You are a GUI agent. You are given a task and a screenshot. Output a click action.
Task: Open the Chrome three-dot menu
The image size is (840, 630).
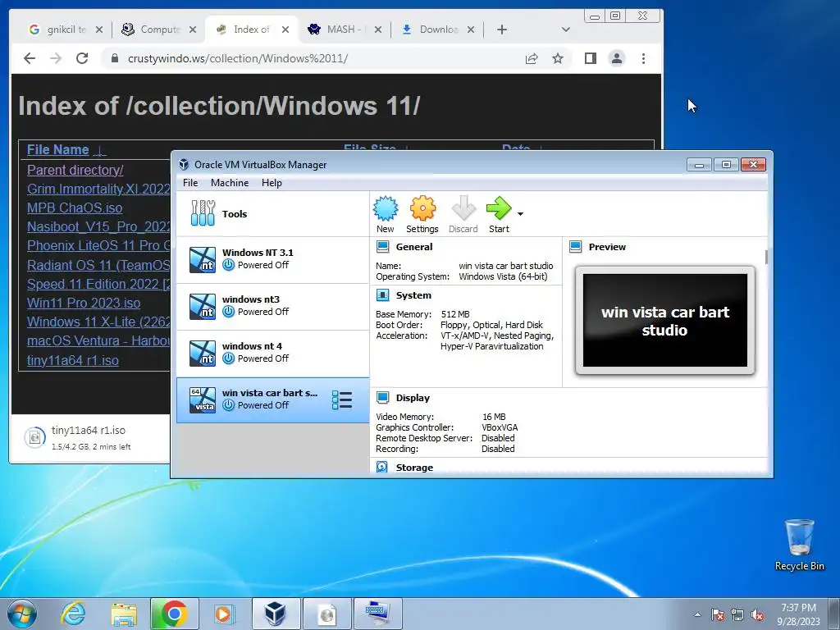coord(643,58)
